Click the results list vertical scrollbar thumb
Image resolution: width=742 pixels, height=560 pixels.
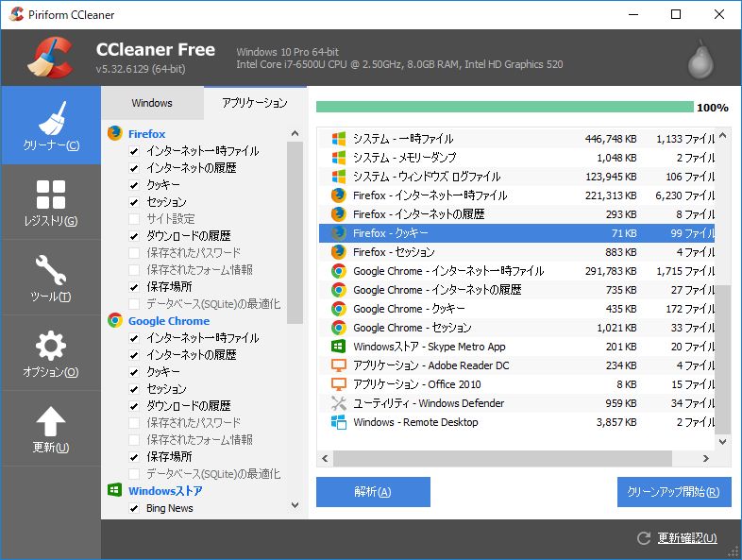coord(722,359)
